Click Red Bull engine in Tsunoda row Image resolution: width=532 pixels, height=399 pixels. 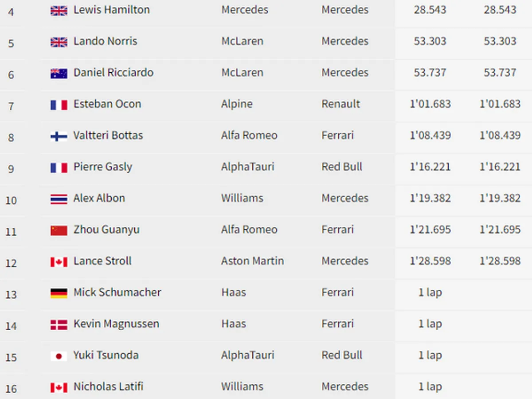[x=342, y=356]
